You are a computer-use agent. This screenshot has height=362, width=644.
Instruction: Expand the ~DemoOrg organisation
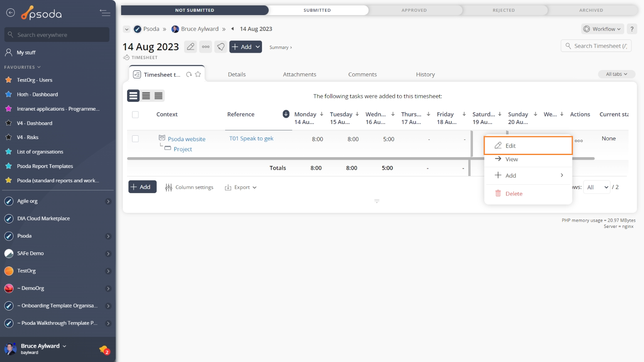[108, 289]
